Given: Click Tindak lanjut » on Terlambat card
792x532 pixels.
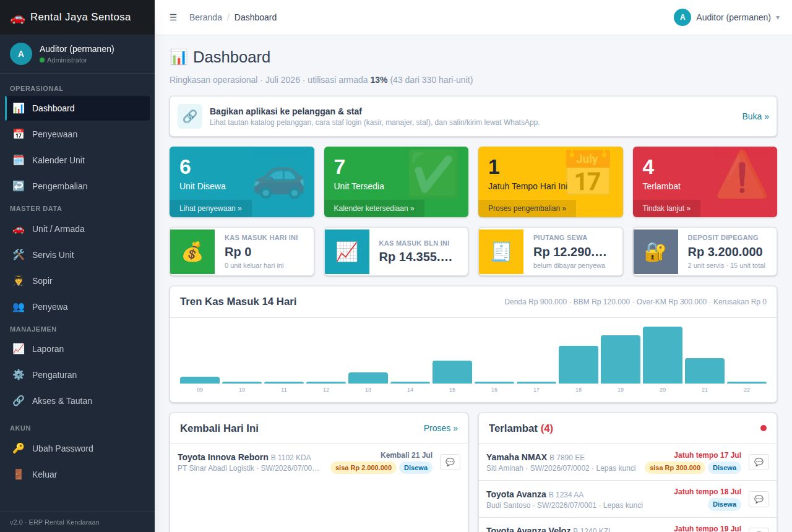Looking at the screenshot, I should tap(666, 208).
